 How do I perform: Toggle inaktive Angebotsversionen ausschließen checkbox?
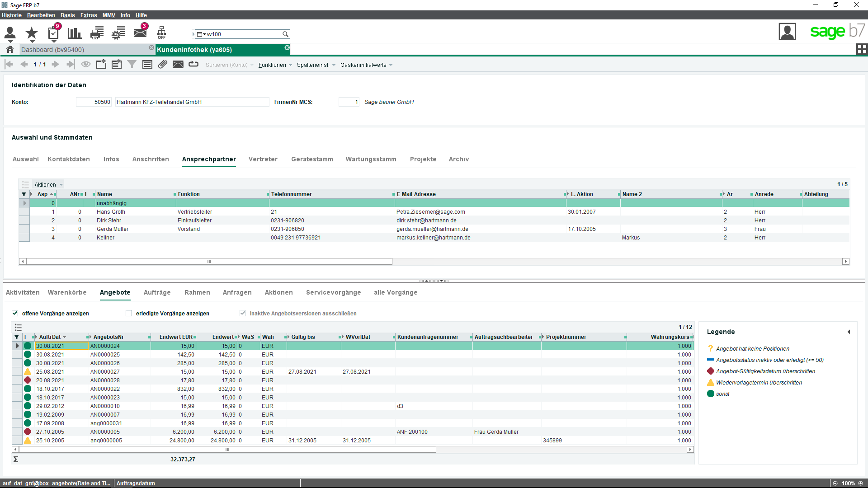pos(243,313)
